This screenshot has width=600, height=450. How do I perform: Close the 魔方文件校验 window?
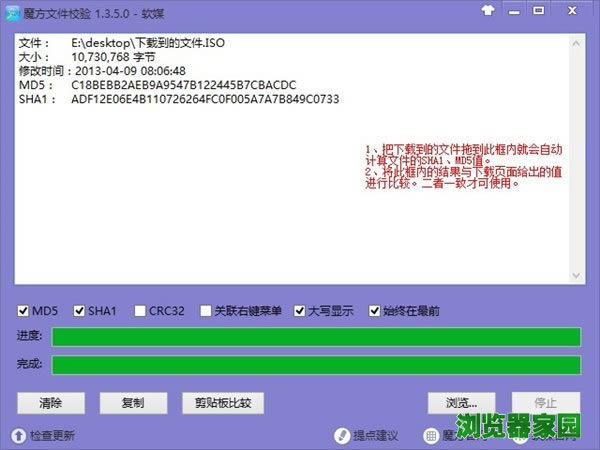572,11
